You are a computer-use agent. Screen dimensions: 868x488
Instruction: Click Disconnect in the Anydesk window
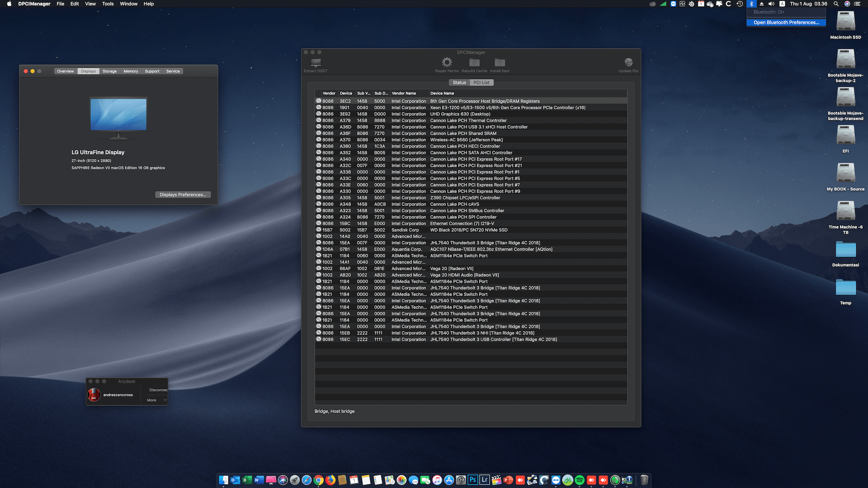click(158, 390)
